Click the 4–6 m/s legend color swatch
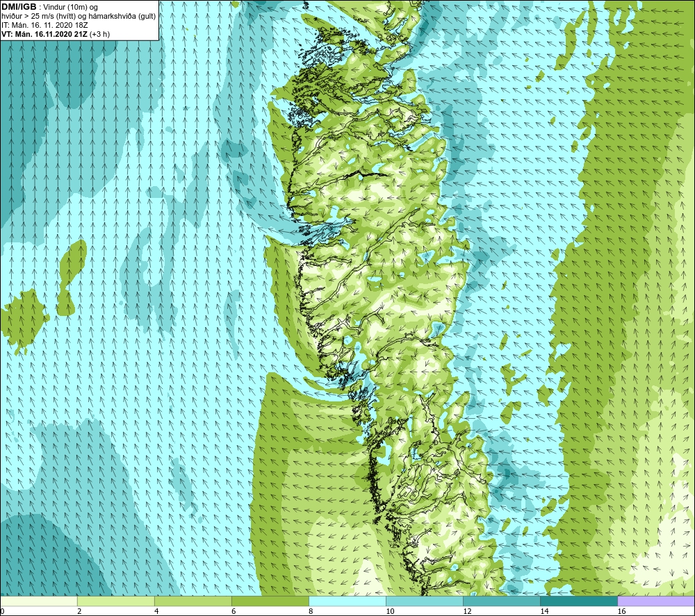 [x=193, y=601]
